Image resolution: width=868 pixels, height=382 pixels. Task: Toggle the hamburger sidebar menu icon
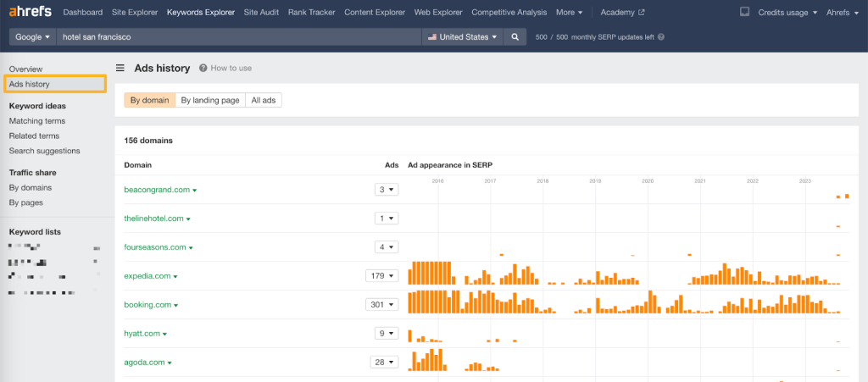click(120, 69)
